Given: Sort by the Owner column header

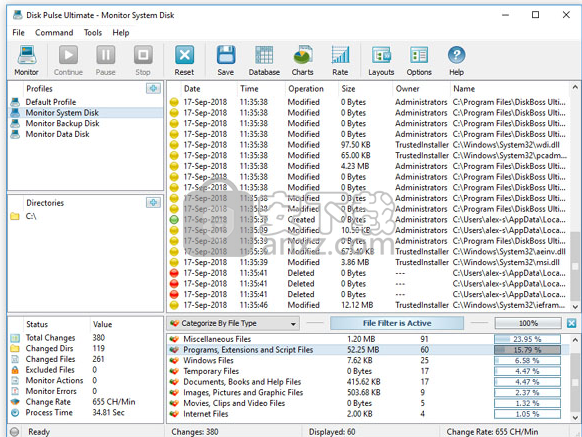Looking at the screenshot, I should [x=421, y=89].
